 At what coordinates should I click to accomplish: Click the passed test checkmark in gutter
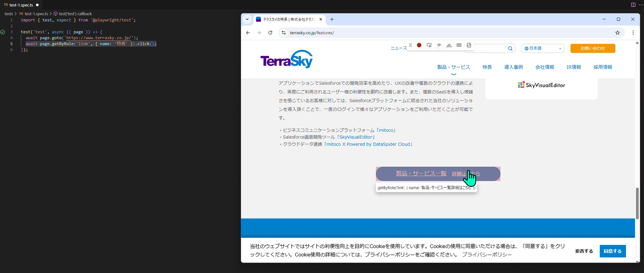tap(3, 32)
